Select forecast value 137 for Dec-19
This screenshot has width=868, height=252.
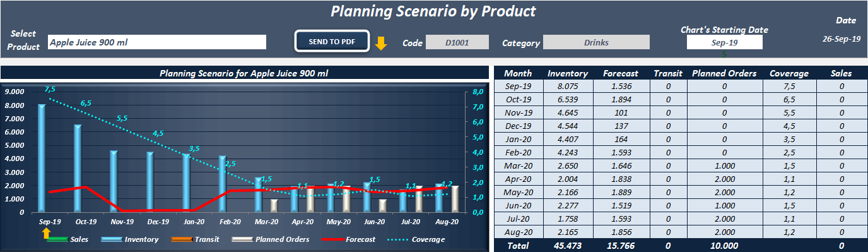click(621, 126)
